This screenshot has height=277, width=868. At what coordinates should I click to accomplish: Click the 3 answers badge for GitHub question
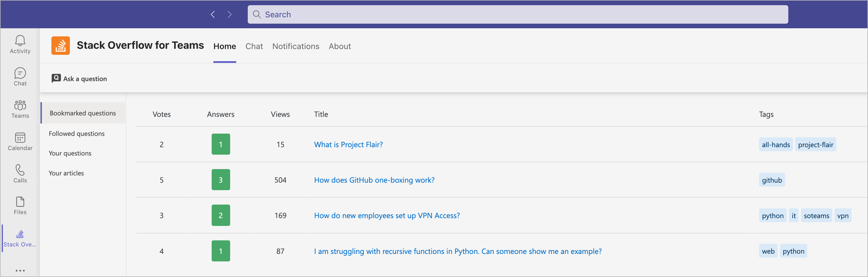[221, 180]
